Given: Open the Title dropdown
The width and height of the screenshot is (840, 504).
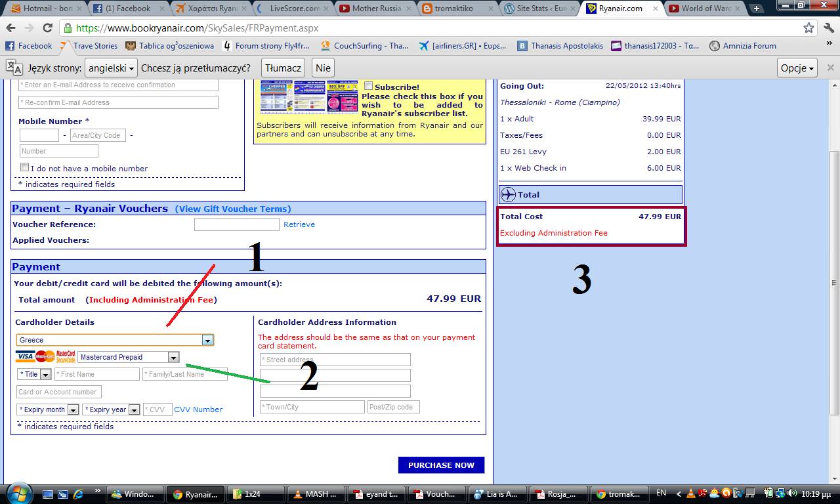Looking at the screenshot, I should click(34, 374).
